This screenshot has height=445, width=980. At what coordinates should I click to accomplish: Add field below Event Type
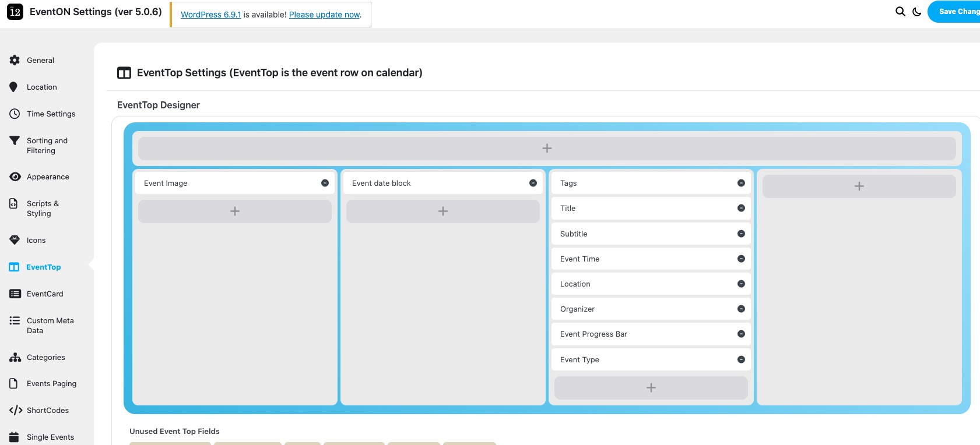click(651, 388)
